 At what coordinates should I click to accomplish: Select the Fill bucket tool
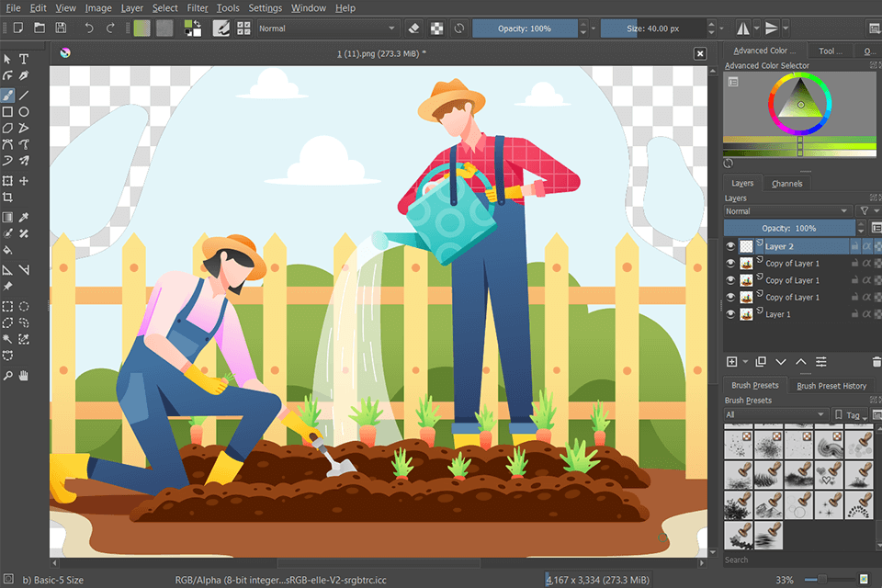[8, 250]
